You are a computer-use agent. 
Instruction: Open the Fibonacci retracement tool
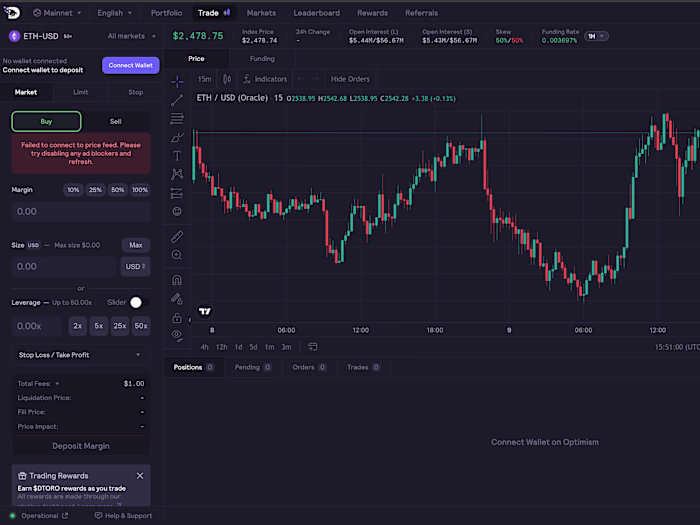point(177,119)
